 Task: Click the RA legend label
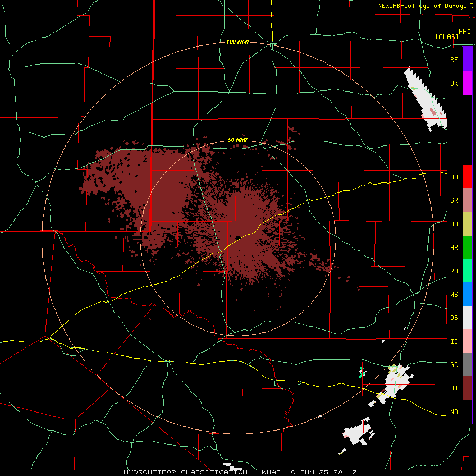coord(454,271)
